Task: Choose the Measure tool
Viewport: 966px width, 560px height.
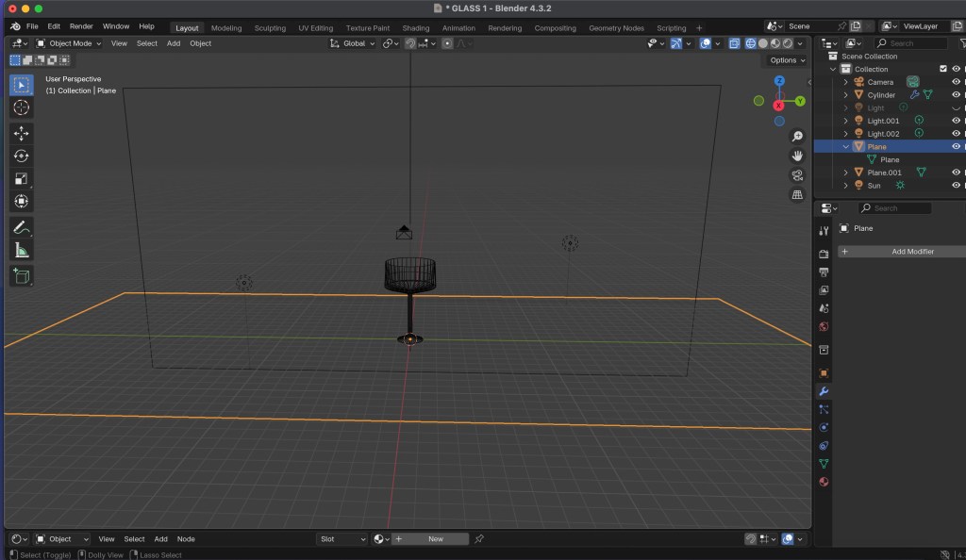Action: point(22,250)
